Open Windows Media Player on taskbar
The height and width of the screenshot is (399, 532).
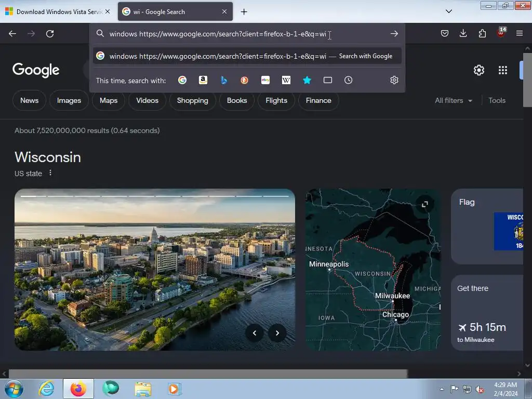pyautogui.click(x=174, y=389)
